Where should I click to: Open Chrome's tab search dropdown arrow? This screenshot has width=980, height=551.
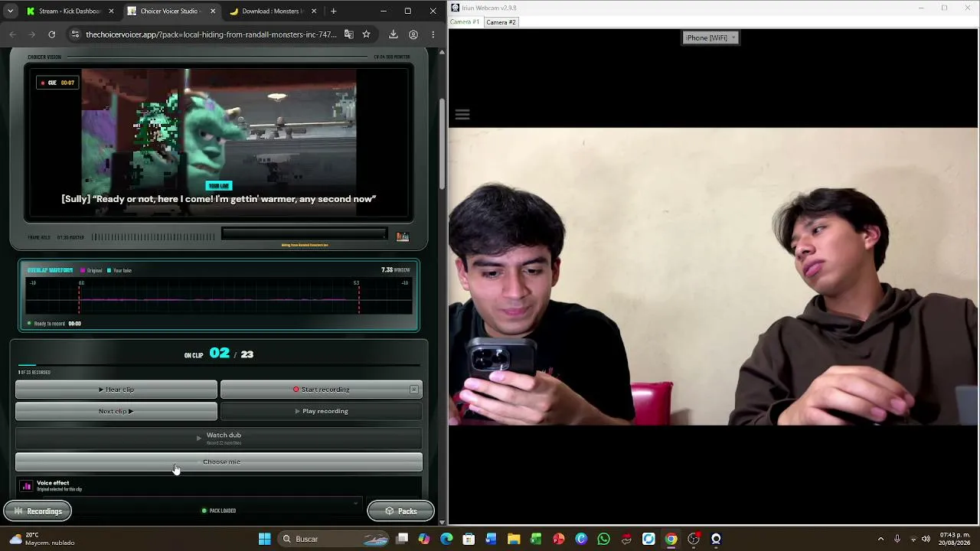click(x=11, y=11)
